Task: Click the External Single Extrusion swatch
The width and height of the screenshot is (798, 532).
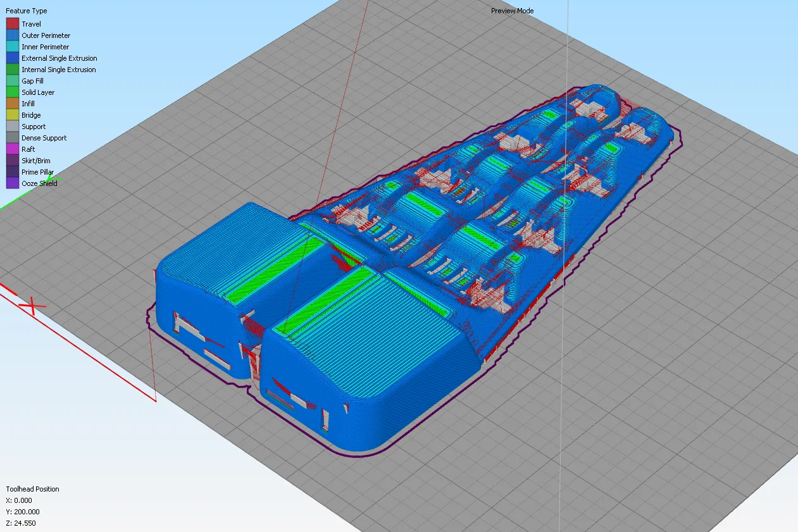Action: pyautogui.click(x=12, y=58)
